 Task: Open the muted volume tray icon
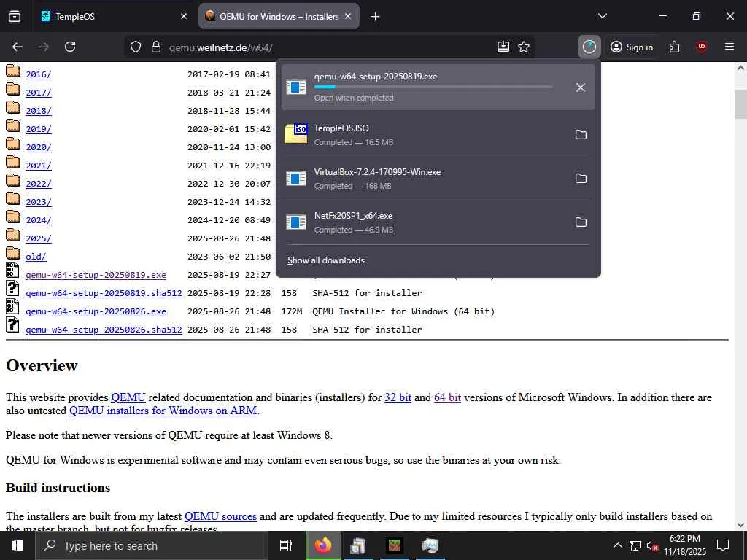tap(653, 545)
